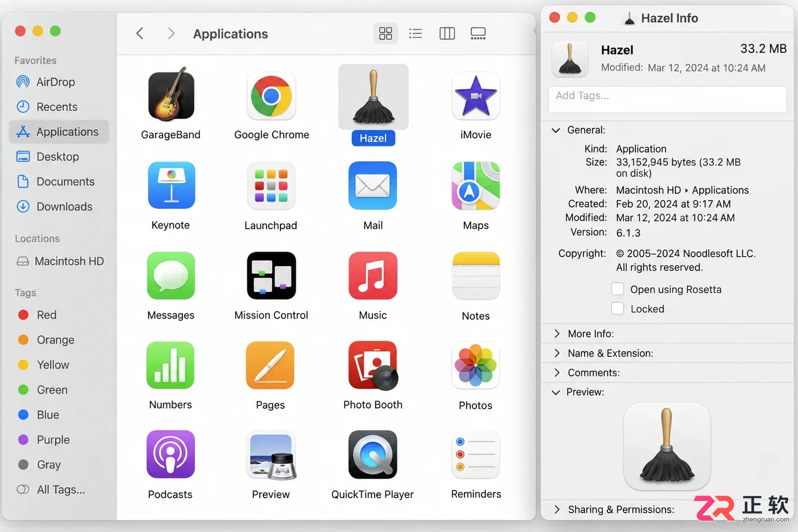The image size is (798, 532).
Task: Click the Mission Control icon
Action: [271, 275]
